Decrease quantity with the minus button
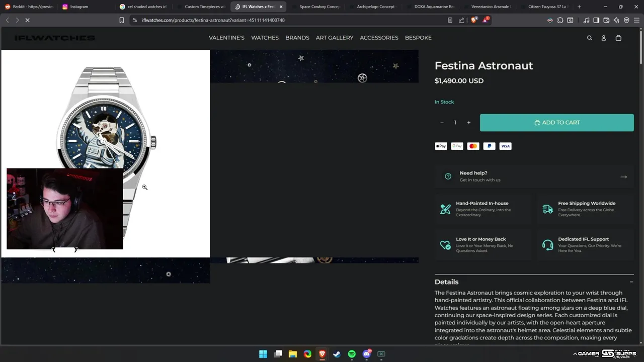Screen dimensions: 644x362 (x=442, y=123)
